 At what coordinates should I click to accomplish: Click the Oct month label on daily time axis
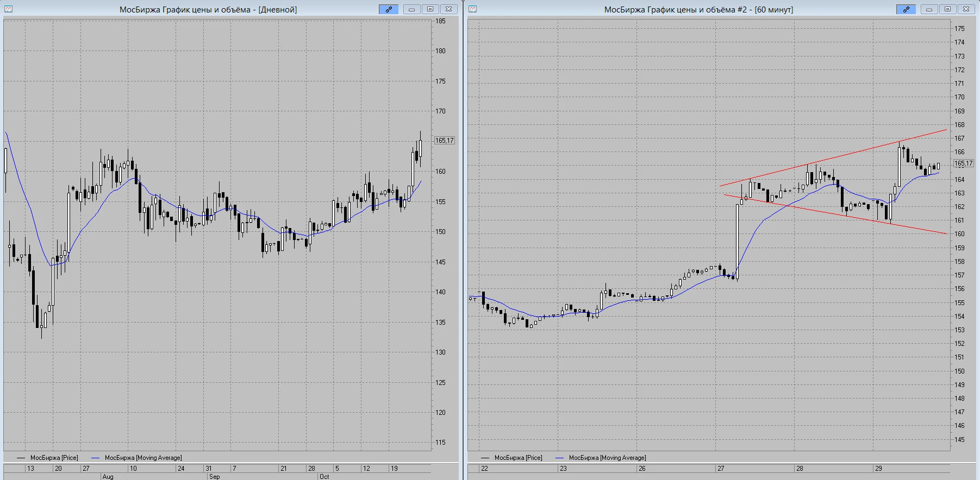coord(324,477)
